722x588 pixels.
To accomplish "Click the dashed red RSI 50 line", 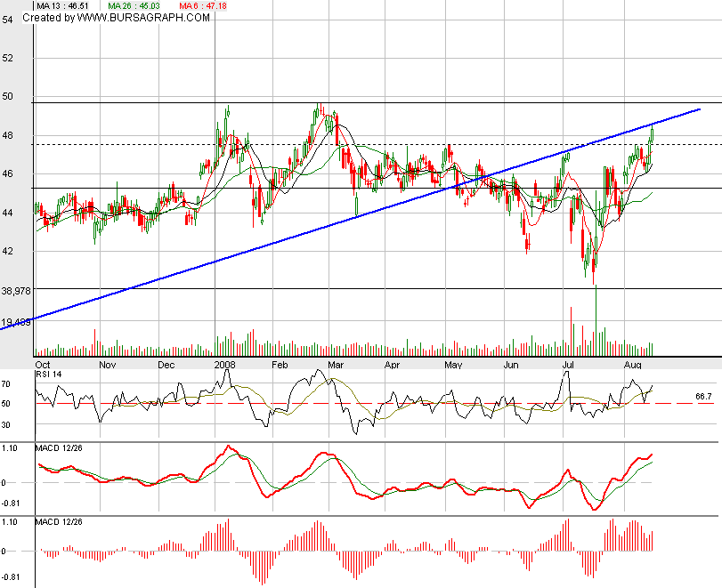I will [x=375, y=404].
